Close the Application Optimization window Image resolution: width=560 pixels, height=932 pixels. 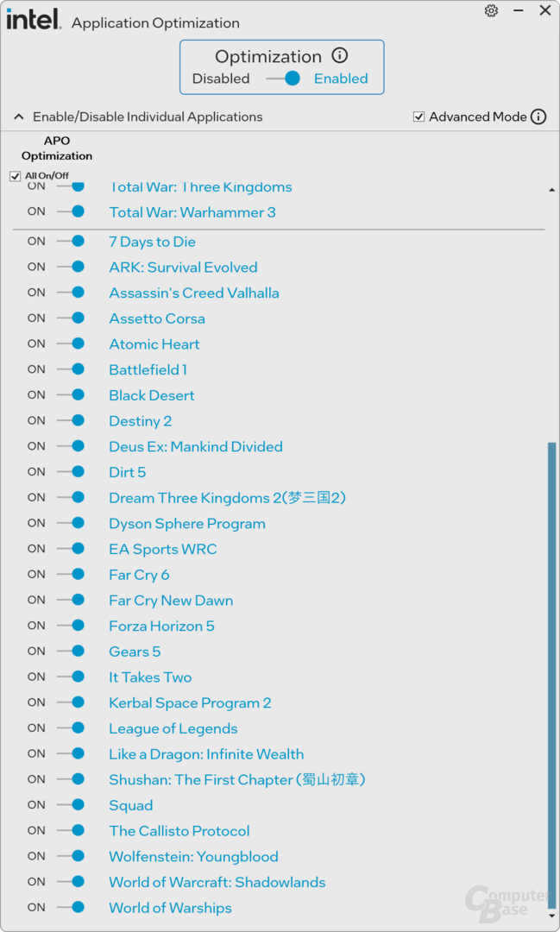(544, 11)
